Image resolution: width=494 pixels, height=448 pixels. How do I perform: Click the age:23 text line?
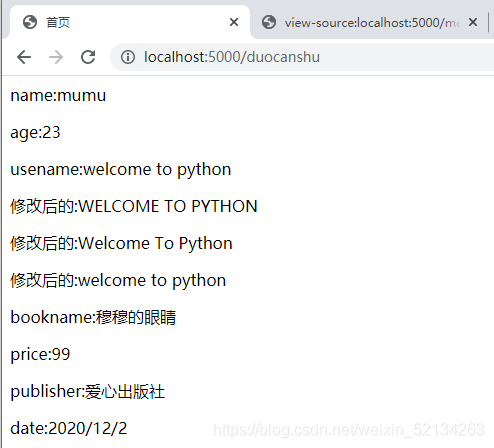[x=35, y=133]
